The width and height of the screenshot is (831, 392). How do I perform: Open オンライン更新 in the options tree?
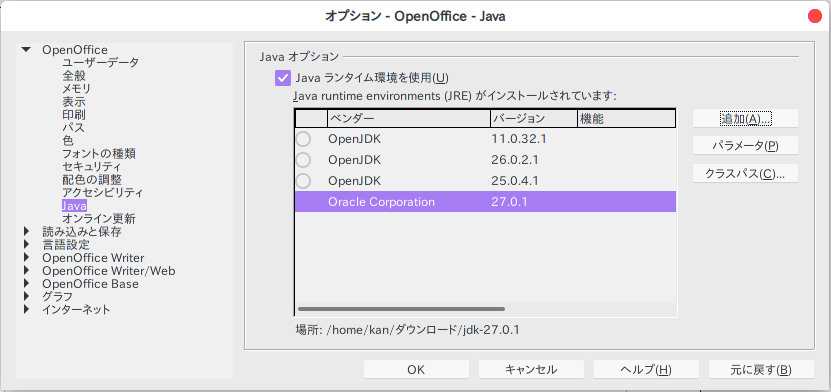[x=99, y=219]
